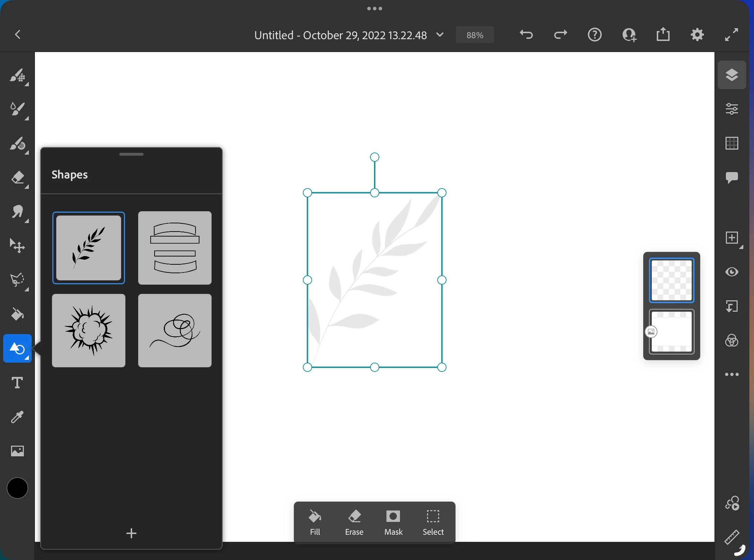Viewport: 754px width, 560px height.
Task: Select the pixel brush tool
Action: click(x=17, y=76)
